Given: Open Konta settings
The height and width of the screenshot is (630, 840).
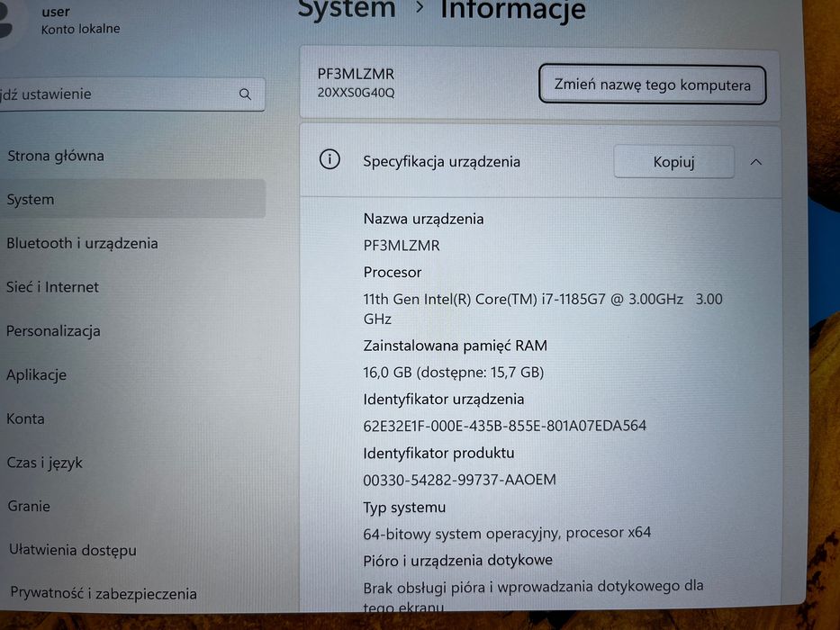Looking at the screenshot, I should [x=25, y=418].
